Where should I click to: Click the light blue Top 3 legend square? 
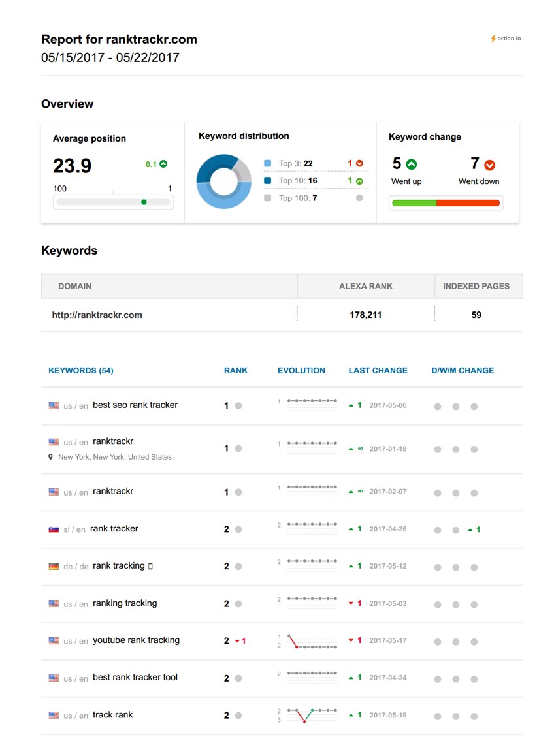[x=267, y=163]
